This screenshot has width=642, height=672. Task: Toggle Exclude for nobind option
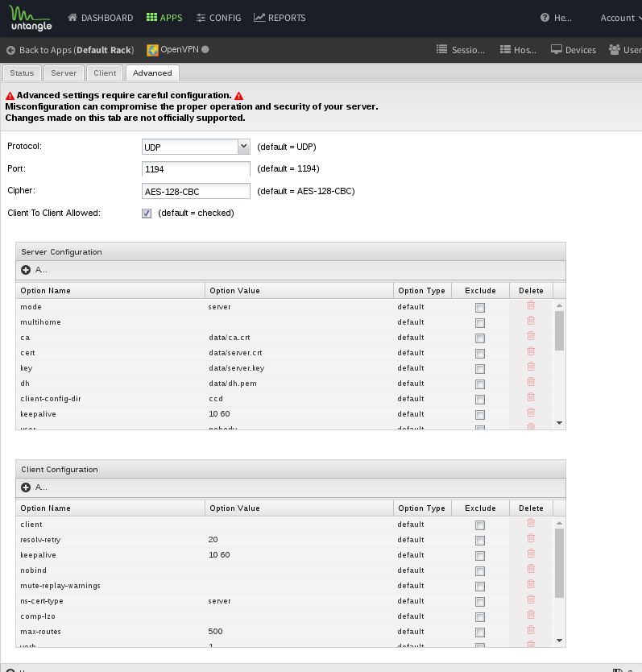(x=480, y=571)
